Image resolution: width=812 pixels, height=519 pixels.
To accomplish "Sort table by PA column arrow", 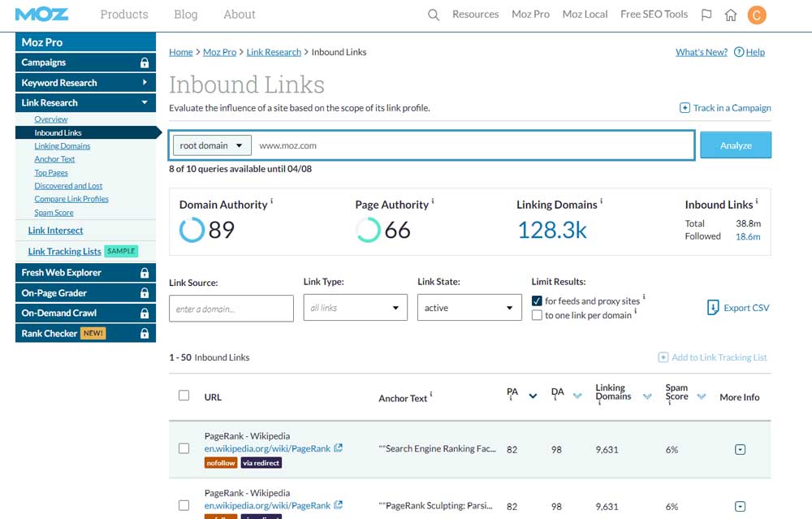I will click(533, 396).
